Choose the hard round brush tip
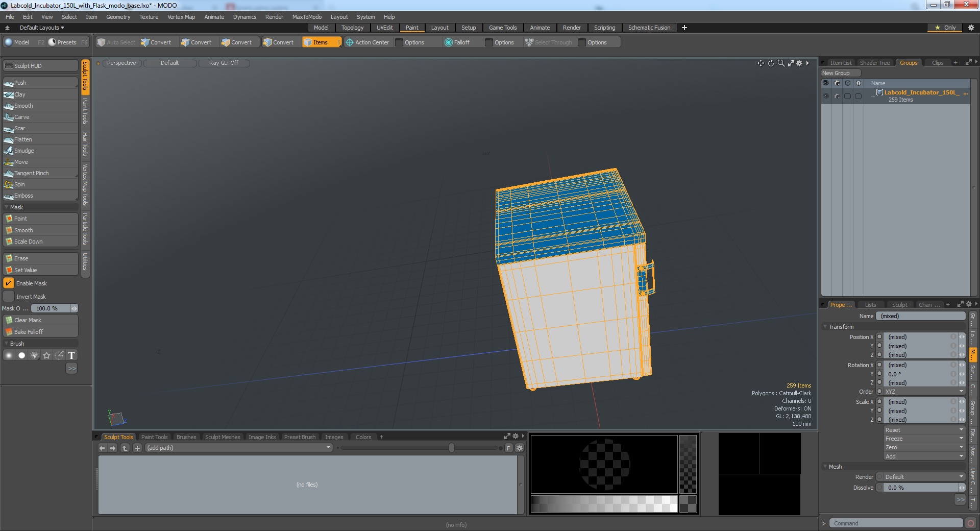980x531 pixels. (21, 355)
